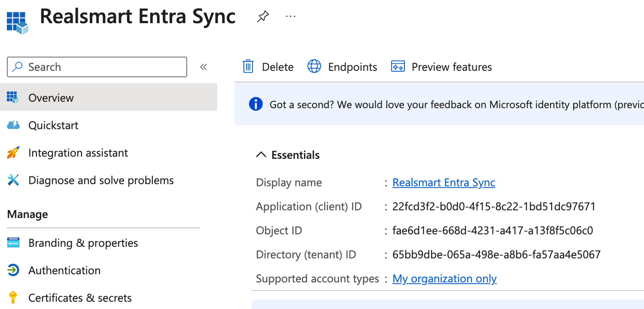Click the My organization only link
644x309 pixels.
[x=444, y=279]
